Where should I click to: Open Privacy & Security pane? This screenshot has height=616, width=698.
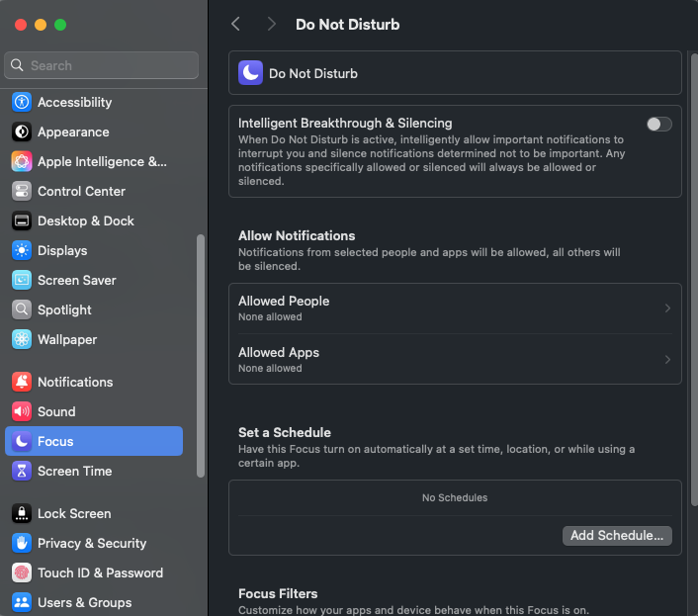pyautogui.click(x=94, y=543)
